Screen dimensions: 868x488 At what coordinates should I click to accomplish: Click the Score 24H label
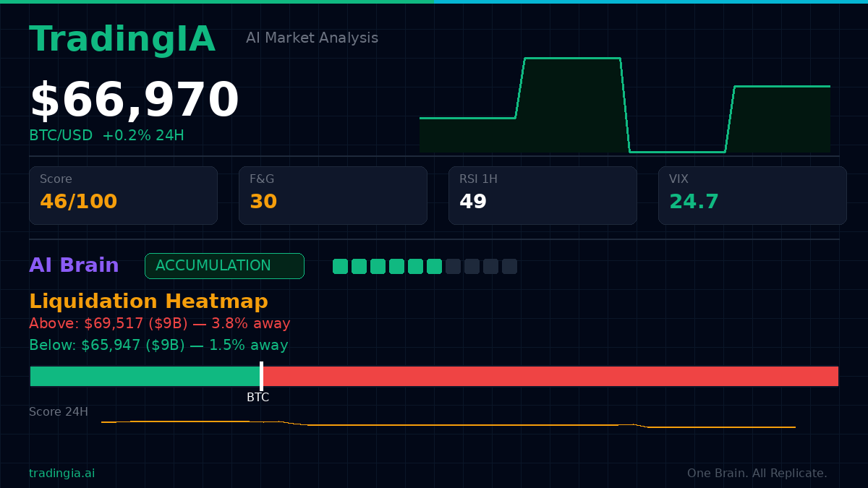coord(59,412)
